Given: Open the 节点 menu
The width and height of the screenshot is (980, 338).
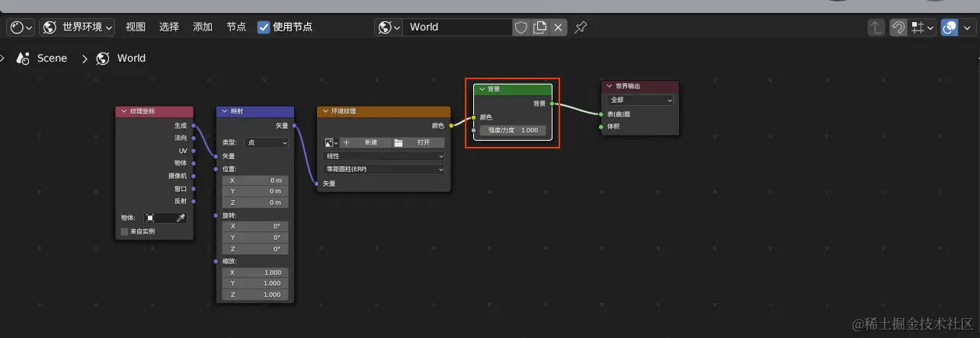Looking at the screenshot, I should [236, 27].
